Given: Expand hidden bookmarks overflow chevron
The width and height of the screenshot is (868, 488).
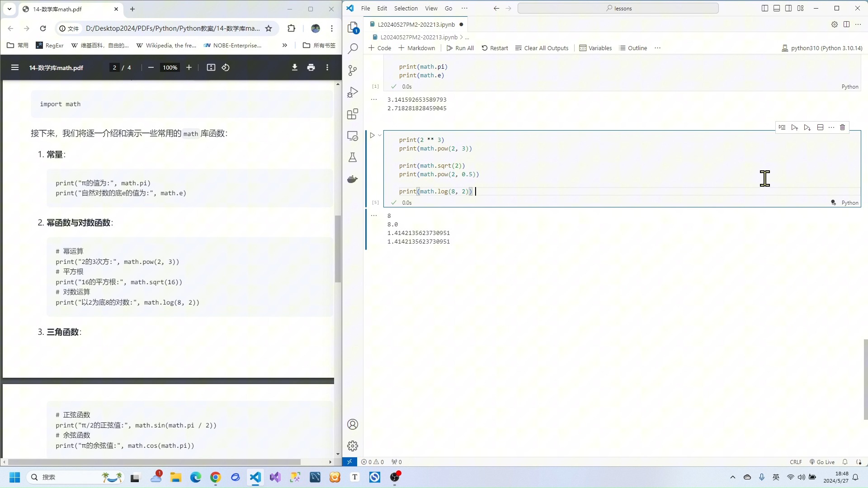Looking at the screenshot, I should 284,45.
